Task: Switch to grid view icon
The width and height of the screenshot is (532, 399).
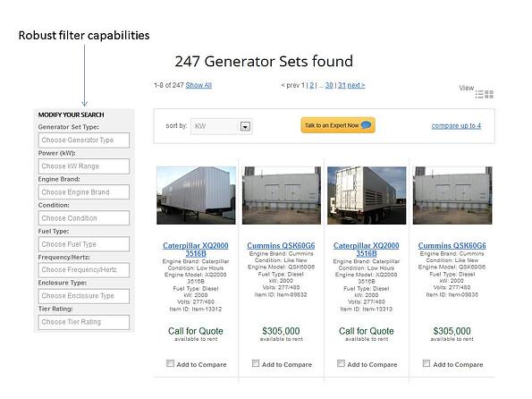Action: (489, 95)
